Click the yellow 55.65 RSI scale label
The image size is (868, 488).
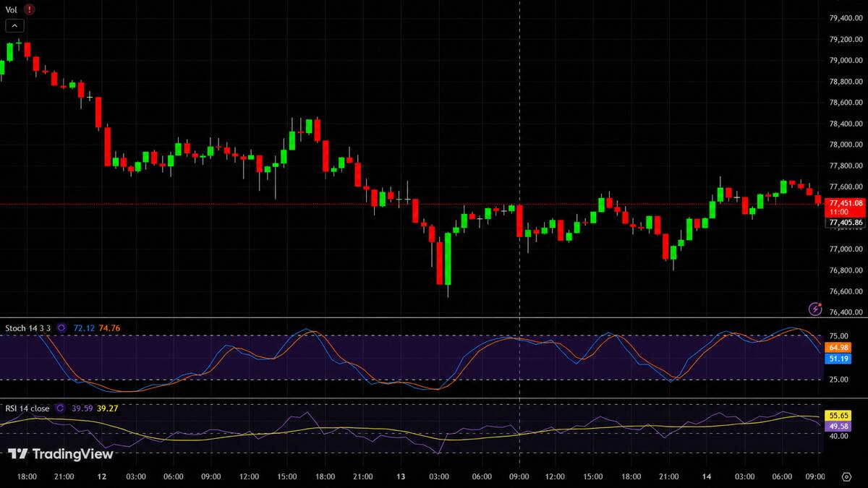click(838, 416)
